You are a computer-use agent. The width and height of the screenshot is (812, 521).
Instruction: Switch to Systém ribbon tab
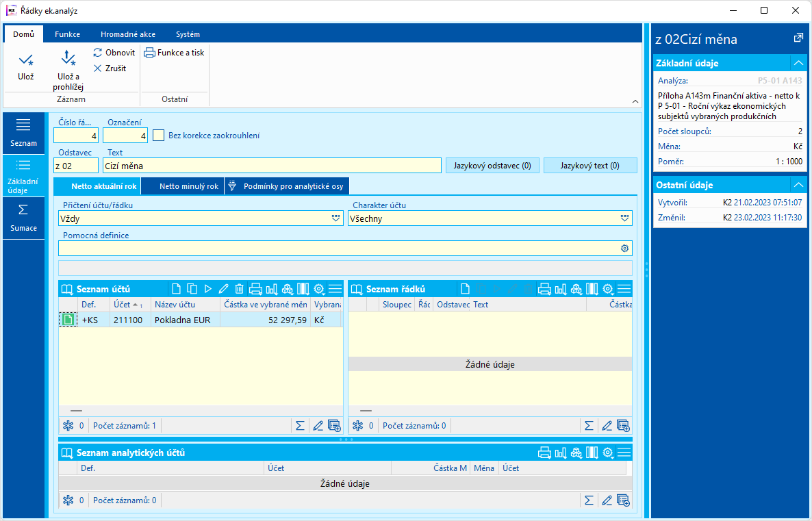(x=188, y=34)
